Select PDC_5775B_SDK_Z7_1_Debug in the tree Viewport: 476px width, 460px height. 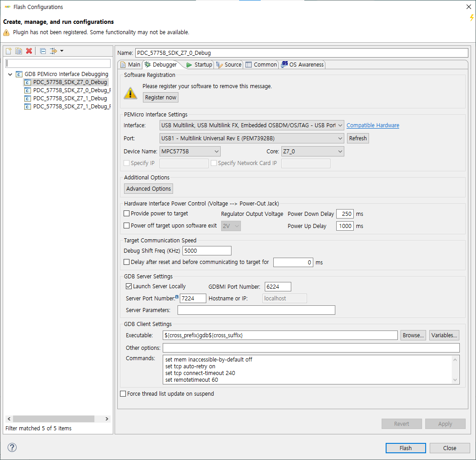pos(67,98)
